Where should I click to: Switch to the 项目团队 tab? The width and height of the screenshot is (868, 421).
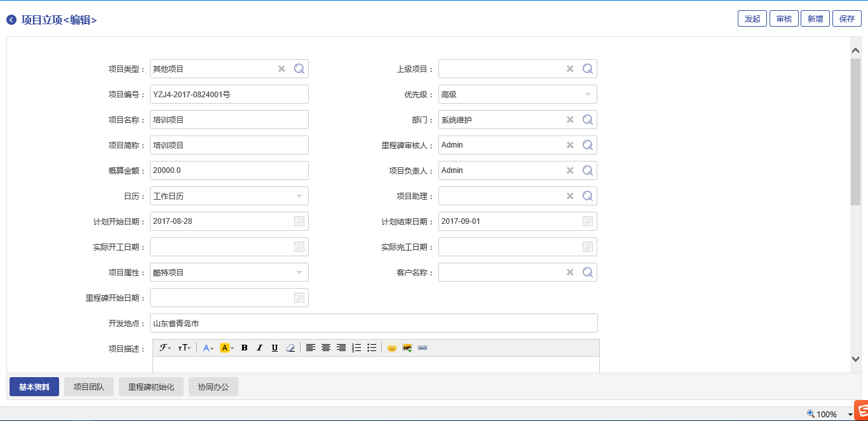click(x=89, y=387)
